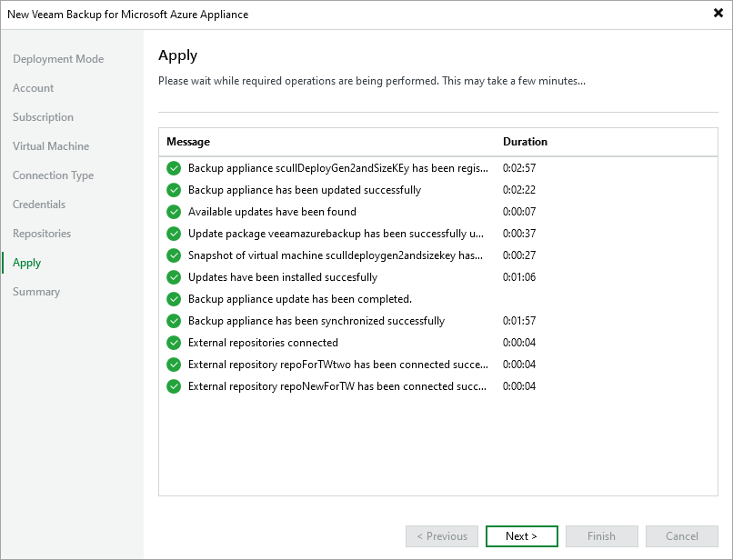
Task: Click the success icon for "Updates have been installed succesfully"
Action: coord(174,277)
